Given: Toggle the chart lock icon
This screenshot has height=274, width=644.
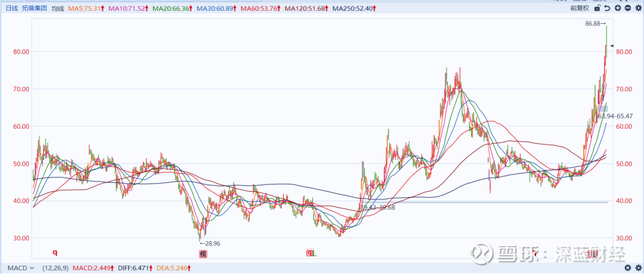Looking at the screenshot, I should pyautogui.click(x=597, y=8).
